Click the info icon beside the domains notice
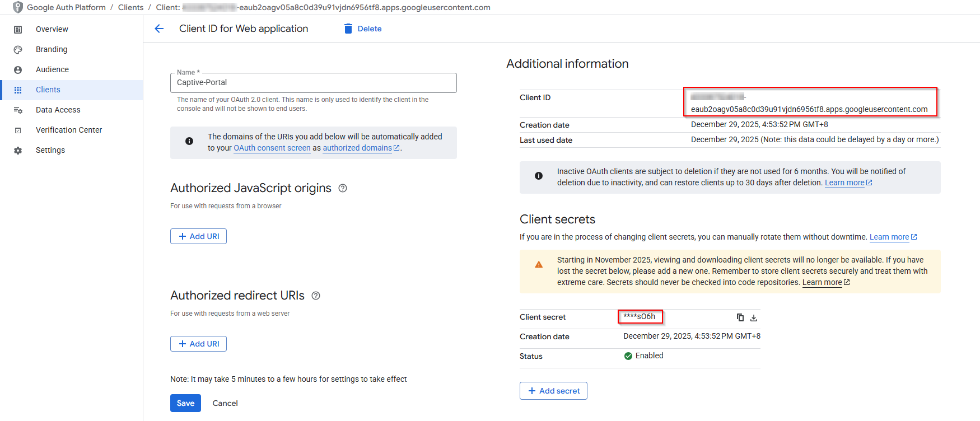The height and width of the screenshot is (421, 980). (189, 141)
